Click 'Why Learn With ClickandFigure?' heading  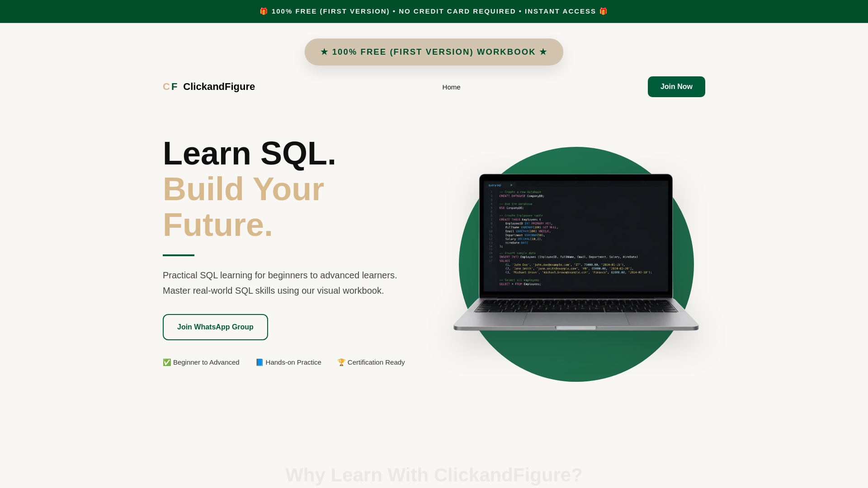tap(434, 475)
